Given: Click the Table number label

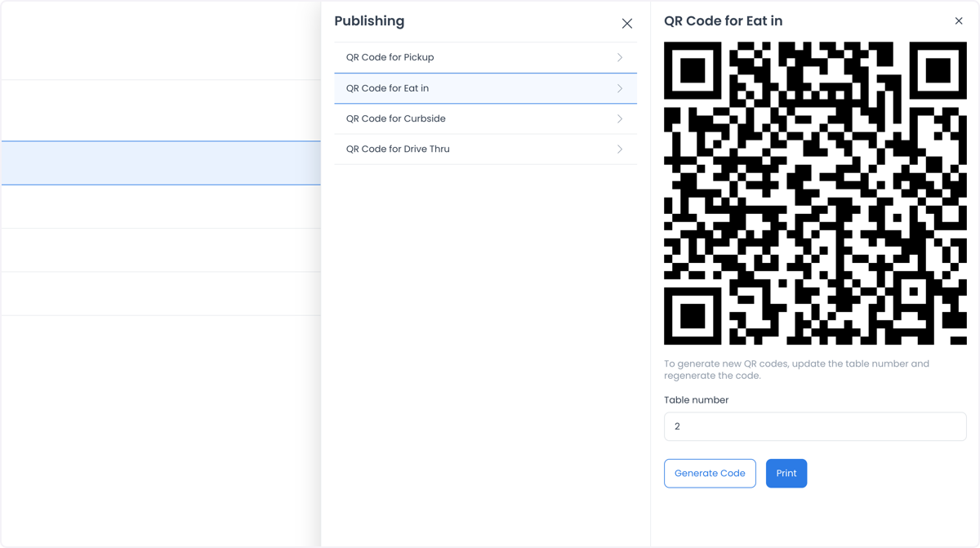Looking at the screenshot, I should (x=696, y=400).
